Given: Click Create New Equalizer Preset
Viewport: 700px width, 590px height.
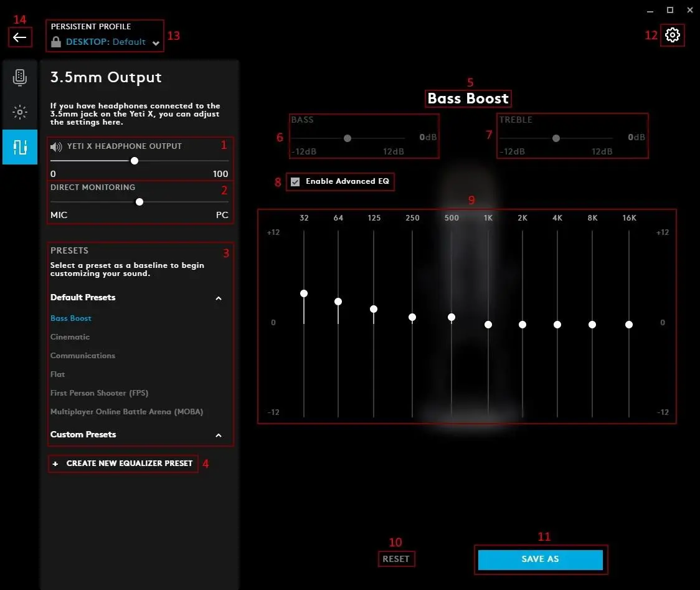Looking at the screenshot, I should click(x=123, y=464).
